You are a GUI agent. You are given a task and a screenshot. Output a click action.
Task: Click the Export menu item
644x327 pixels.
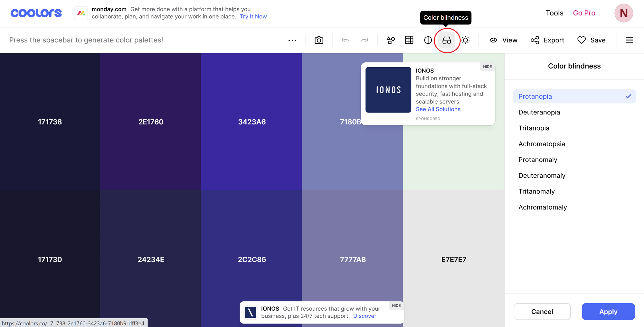point(547,40)
